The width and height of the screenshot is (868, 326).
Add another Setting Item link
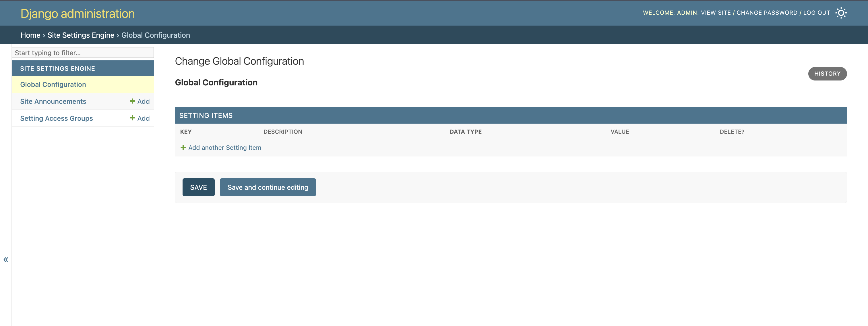pyautogui.click(x=225, y=147)
